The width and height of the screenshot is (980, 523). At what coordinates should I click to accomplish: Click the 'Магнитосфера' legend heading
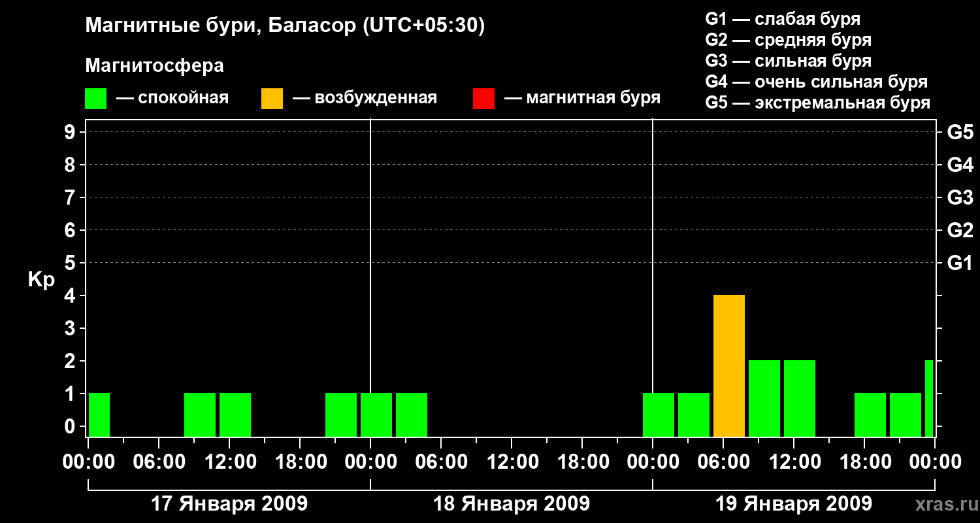coord(155,66)
